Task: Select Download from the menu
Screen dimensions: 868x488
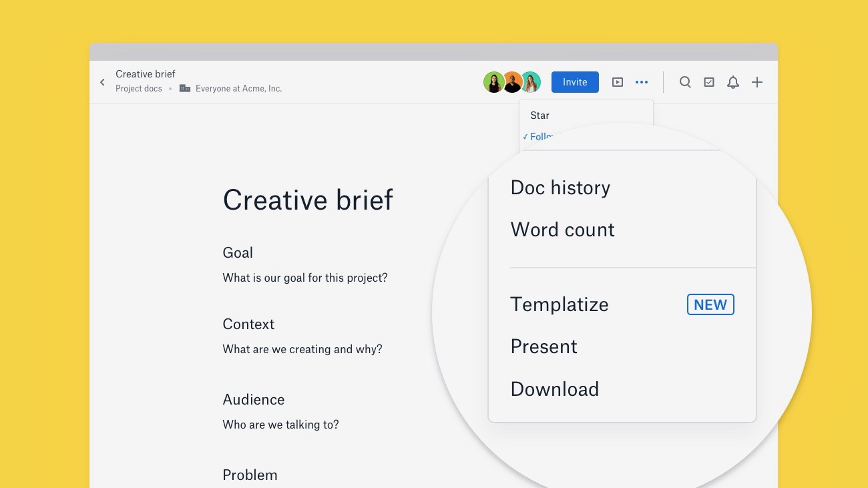Action: [x=554, y=389]
